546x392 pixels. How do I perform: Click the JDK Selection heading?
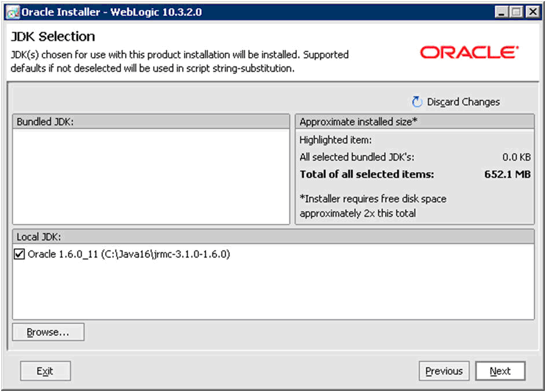[x=53, y=36]
